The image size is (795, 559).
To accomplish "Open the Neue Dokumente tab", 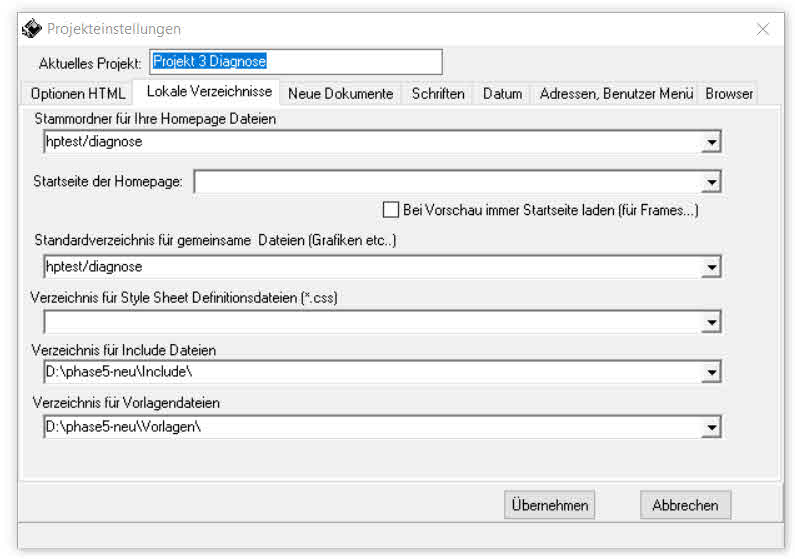I will [340, 94].
